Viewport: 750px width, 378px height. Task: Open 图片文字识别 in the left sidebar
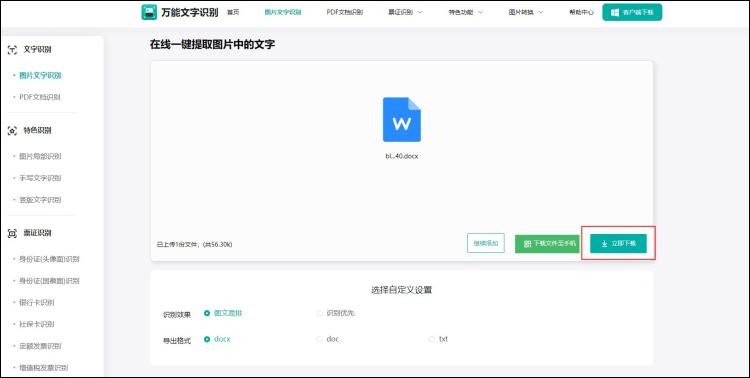(40, 76)
